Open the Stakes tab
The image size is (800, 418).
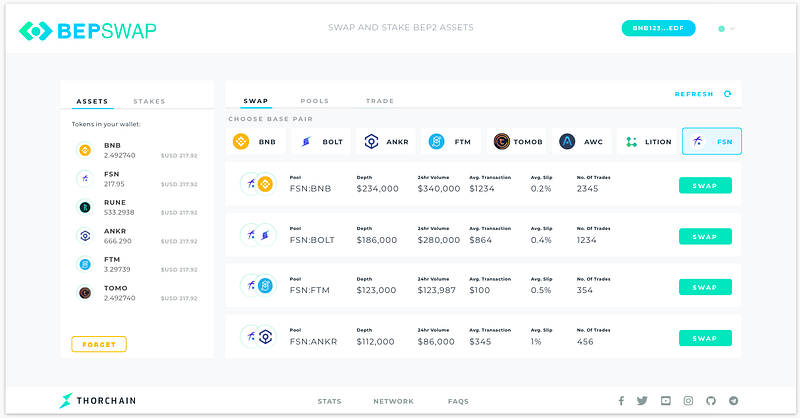pos(149,101)
